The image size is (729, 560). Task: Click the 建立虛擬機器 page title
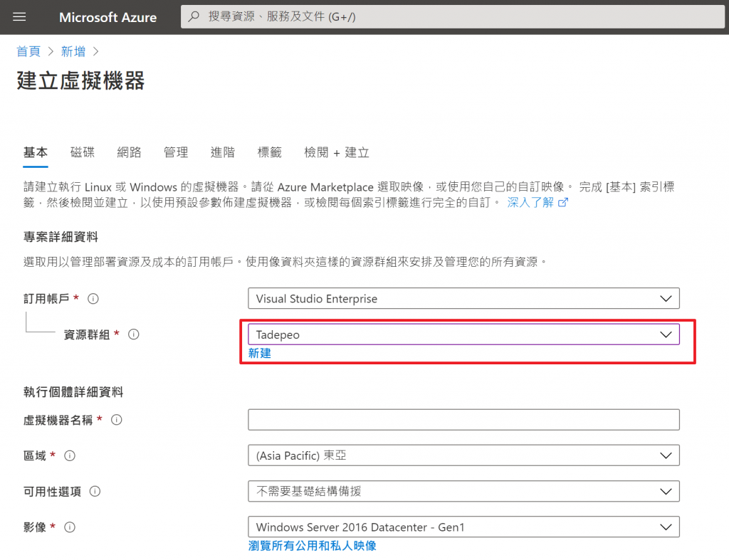[81, 81]
